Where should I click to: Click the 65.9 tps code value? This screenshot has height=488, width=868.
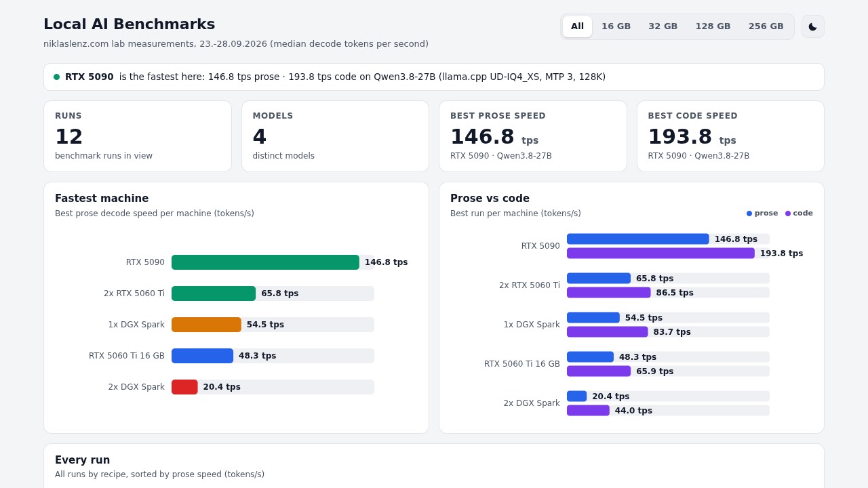(655, 371)
